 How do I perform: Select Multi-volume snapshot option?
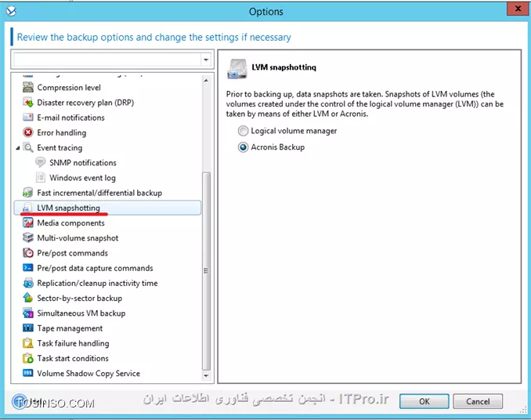click(78, 238)
